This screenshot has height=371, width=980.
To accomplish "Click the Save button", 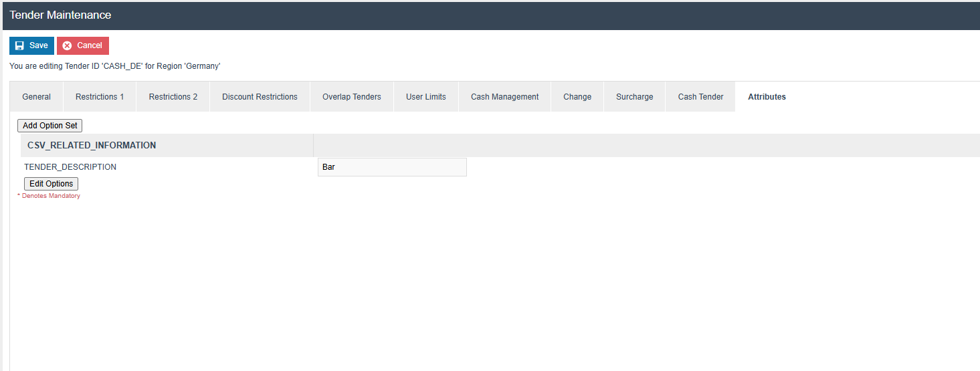I will tap(31, 45).
